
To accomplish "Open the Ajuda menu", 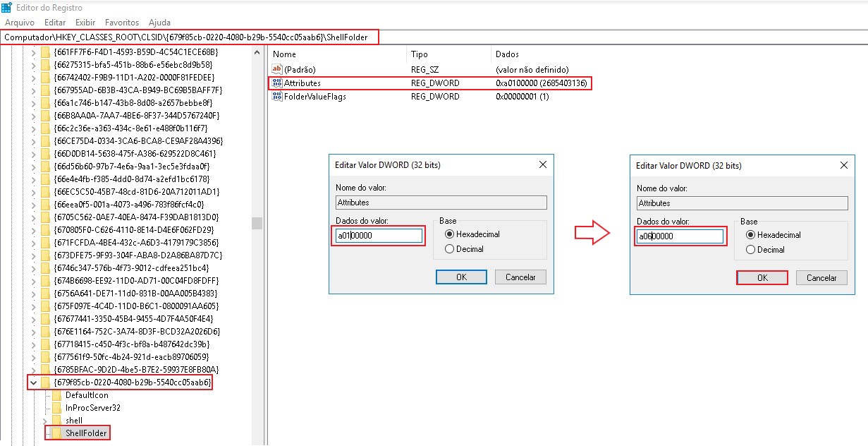I will (x=159, y=23).
